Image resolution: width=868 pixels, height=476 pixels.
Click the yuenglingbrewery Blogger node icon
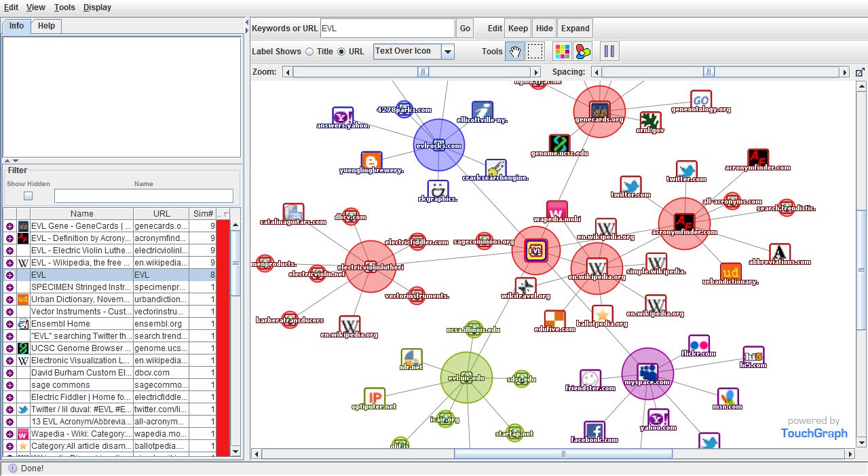(371, 161)
